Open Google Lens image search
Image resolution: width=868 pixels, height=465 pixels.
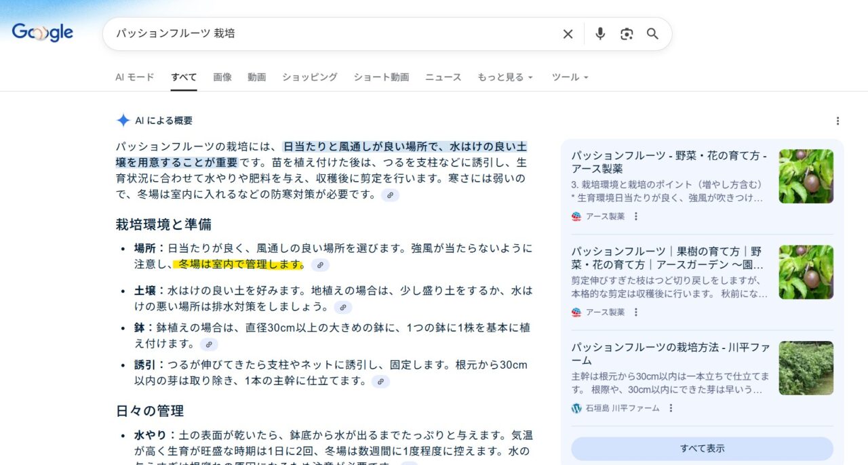pos(627,34)
